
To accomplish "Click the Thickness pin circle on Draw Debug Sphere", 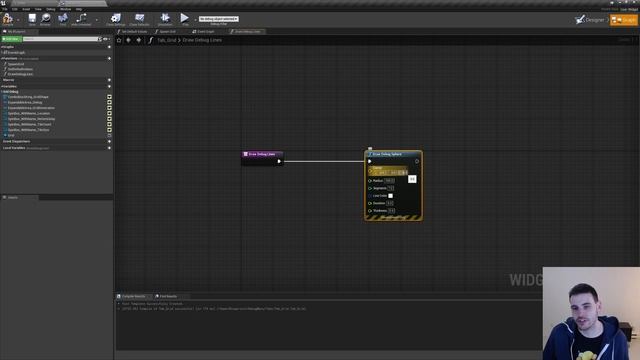I will [x=370, y=211].
